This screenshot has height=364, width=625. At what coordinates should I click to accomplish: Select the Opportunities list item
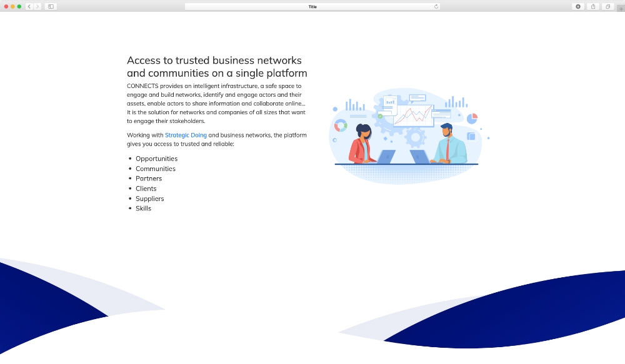tap(157, 159)
